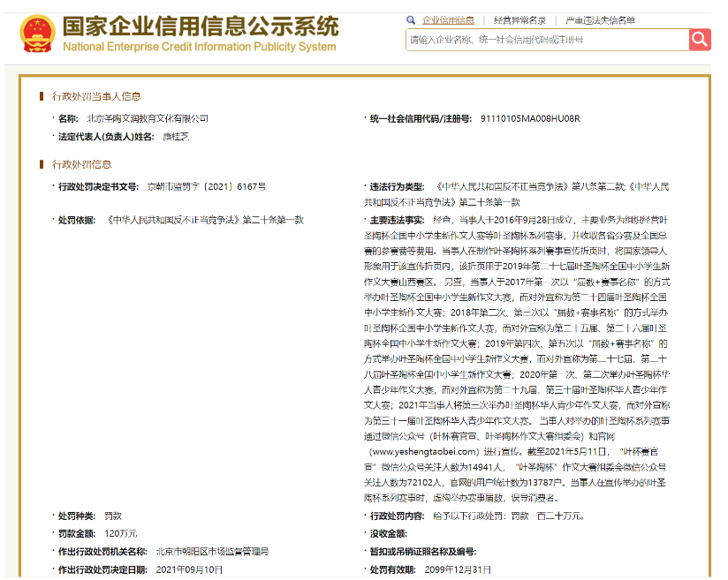Focus the enterprise name search input field
The width and height of the screenshot is (728, 580).
coord(548,40)
